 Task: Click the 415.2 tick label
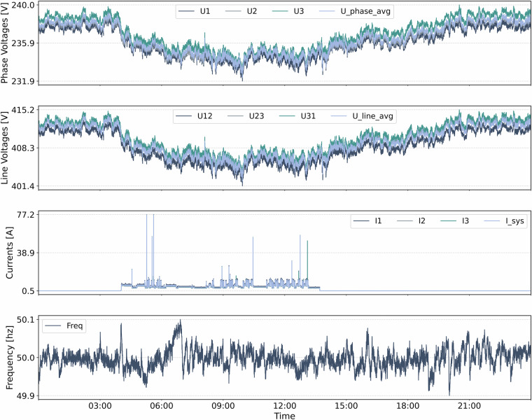pos(23,110)
